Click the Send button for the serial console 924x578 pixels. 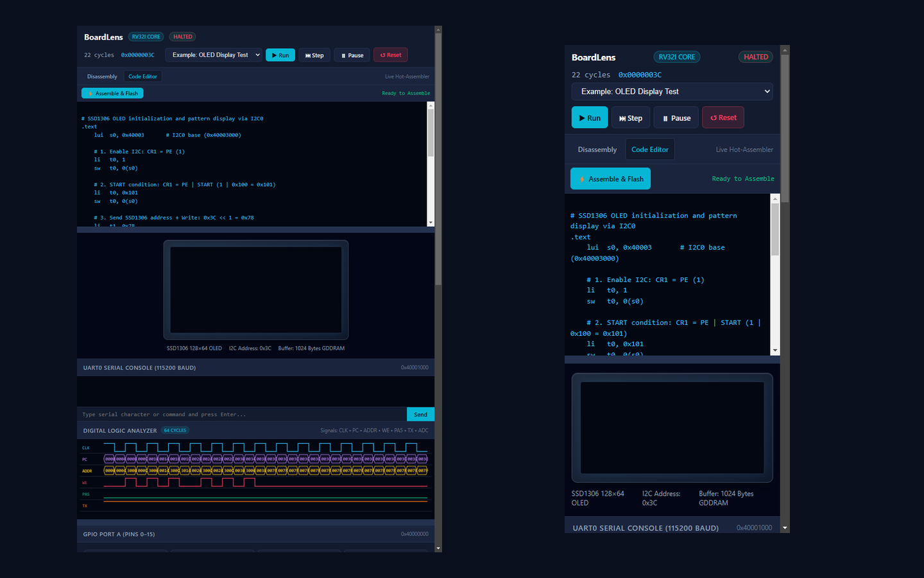click(420, 414)
